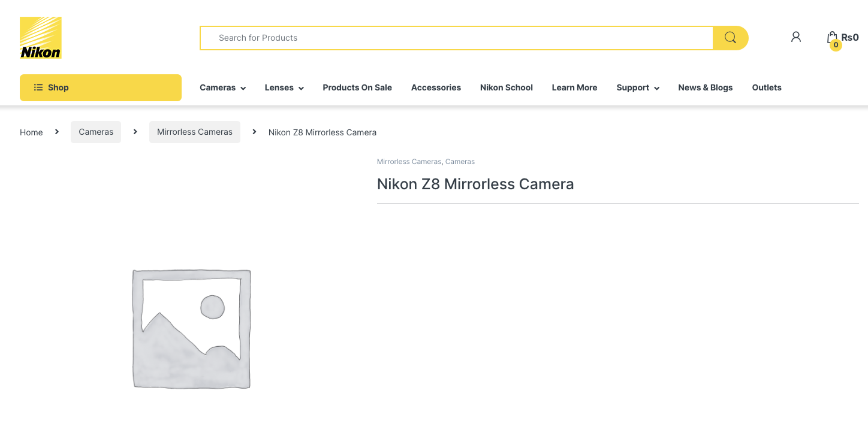Screen dimensions: 868x436
Task: Click the product placeholder image
Action: (191, 329)
